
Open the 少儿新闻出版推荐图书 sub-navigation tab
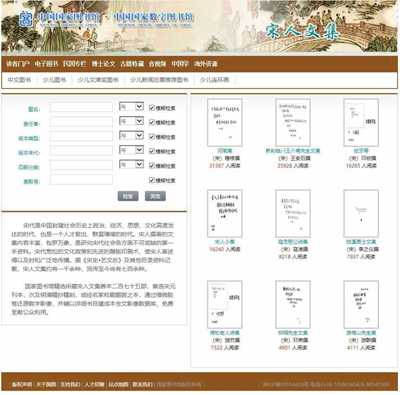(159, 80)
